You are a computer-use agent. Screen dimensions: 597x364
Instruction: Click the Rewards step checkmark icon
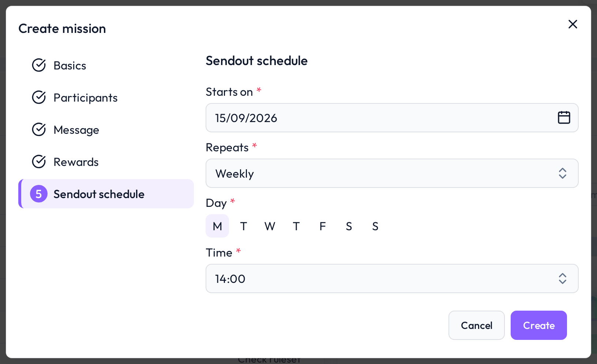pos(39,162)
